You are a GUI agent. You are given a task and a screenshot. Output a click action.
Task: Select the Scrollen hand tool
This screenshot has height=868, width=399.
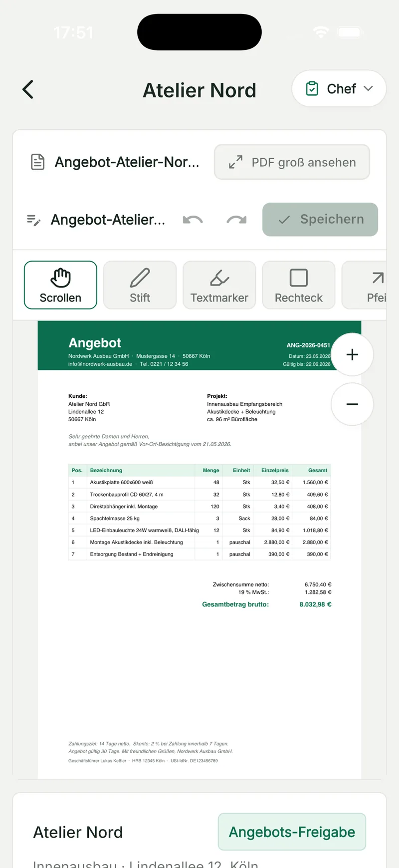(60, 285)
